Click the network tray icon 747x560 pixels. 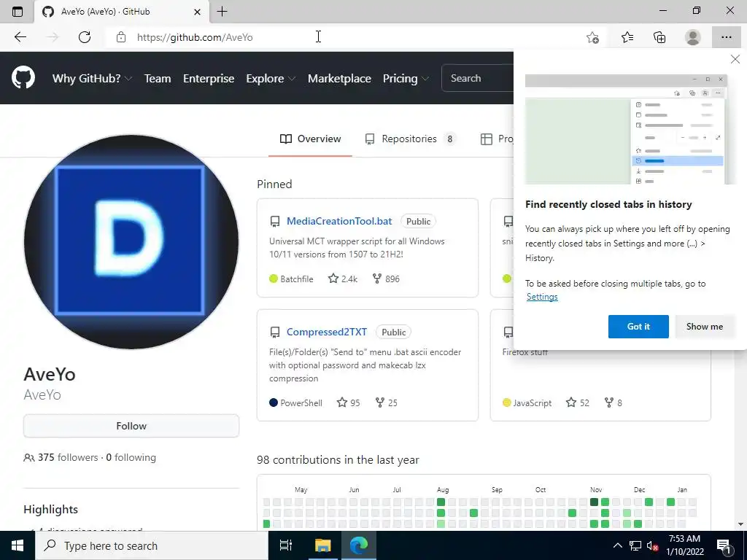point(635,546)
